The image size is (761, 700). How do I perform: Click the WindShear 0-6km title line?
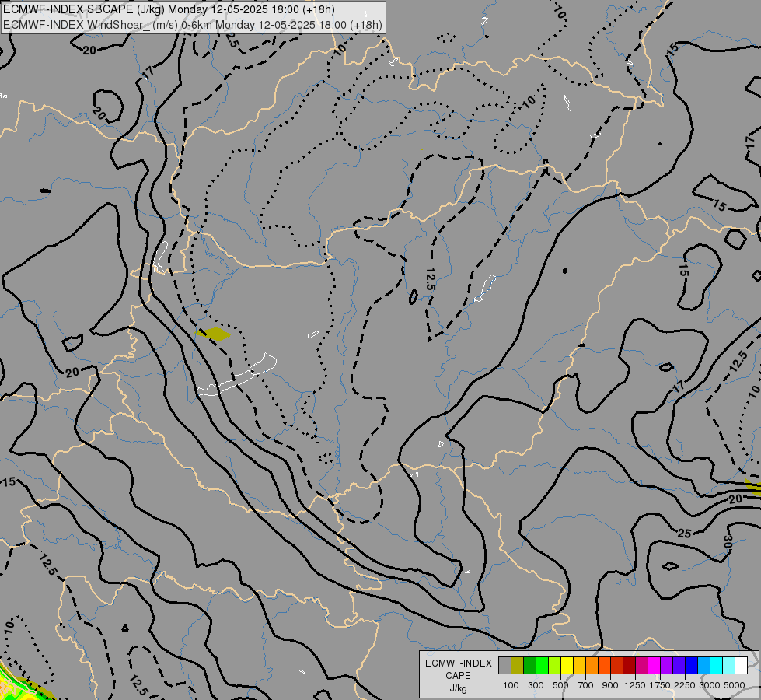193,25
